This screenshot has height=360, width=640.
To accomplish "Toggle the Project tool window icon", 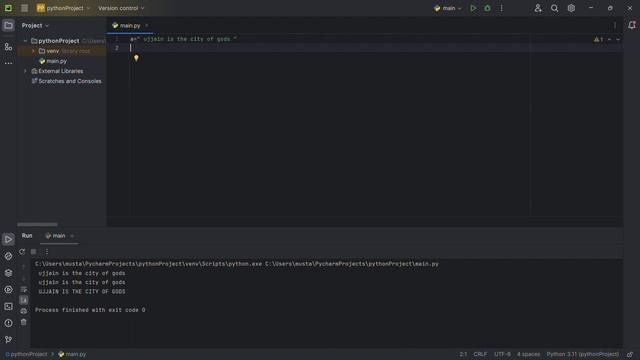I will 8,25.
